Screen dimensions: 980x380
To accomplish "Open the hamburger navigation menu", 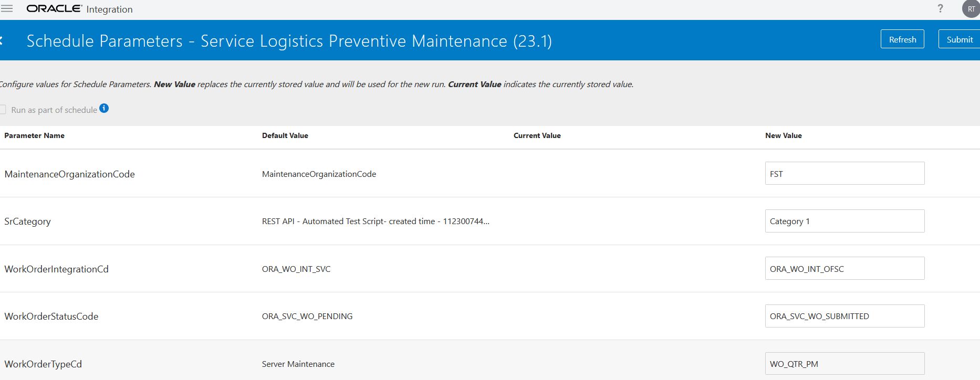I will 7,9.
